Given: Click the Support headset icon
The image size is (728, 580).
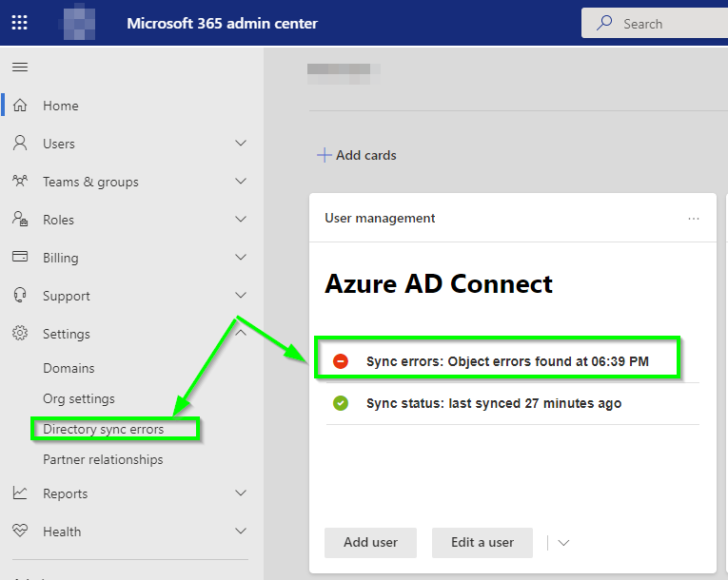Looking at the screenshot, I should [20, 295].
